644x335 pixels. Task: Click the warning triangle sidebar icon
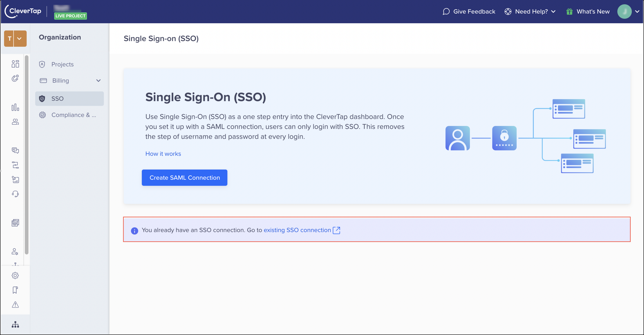[15, 305]
